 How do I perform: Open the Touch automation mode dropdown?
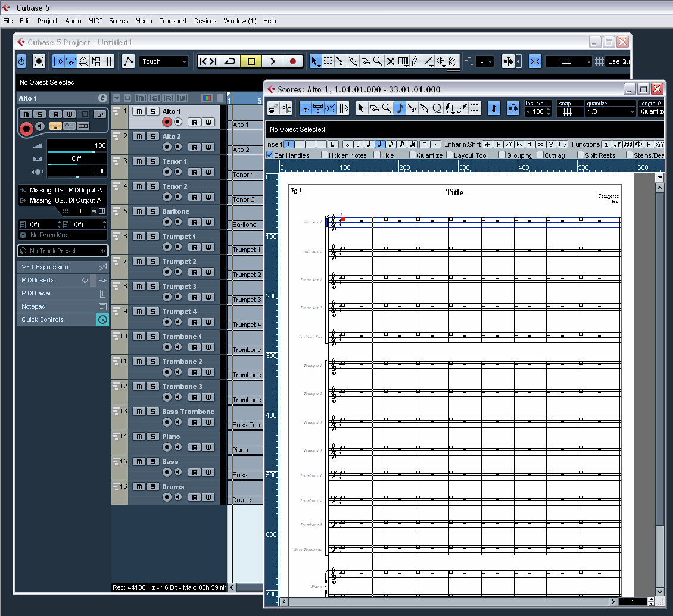tap(164, 61)
